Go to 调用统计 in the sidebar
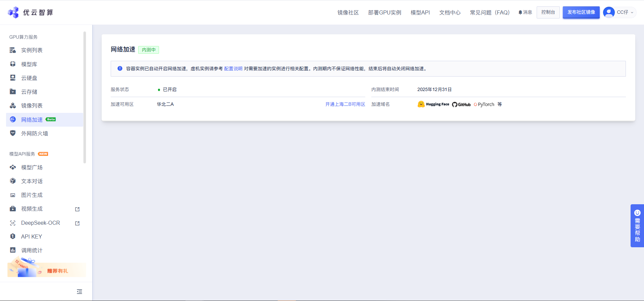This screenshot has width=644, height=301. point(32,250)
